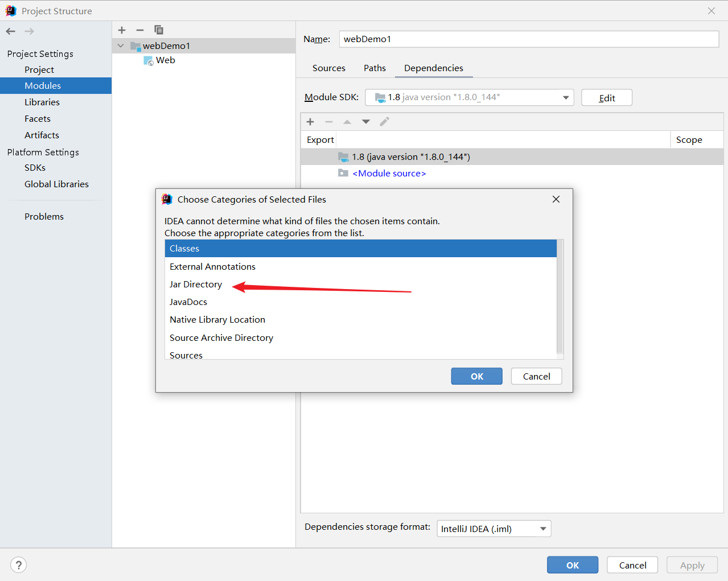Select the 1.8 java version dependency row
The height and width of the screenshot is (581, 728).
click(512, 157)
